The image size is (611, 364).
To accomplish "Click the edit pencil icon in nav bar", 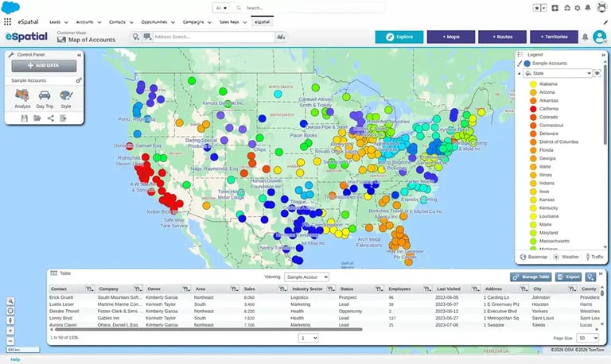I will click(605, 22).
